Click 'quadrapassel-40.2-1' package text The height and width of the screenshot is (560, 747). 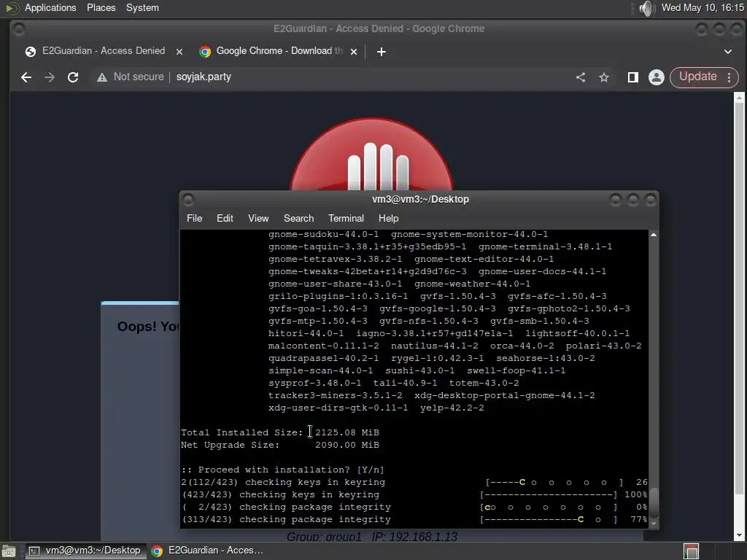coord(323,358)
